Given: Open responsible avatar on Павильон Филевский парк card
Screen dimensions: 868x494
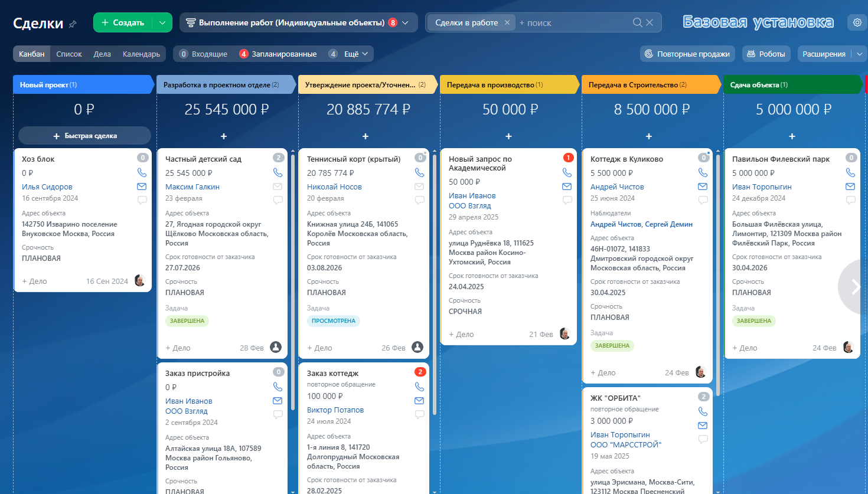Looking at the screenshot, I should [849, 347].
